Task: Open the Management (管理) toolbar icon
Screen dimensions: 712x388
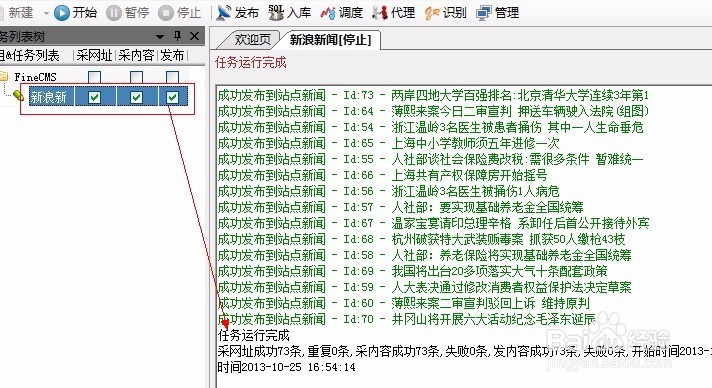Action: (x=484, y=13)
